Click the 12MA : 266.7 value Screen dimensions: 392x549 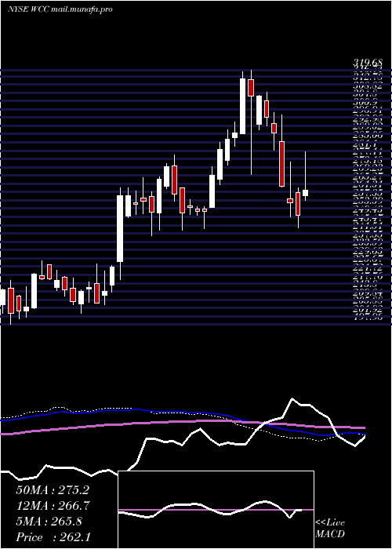pos(53,506)
